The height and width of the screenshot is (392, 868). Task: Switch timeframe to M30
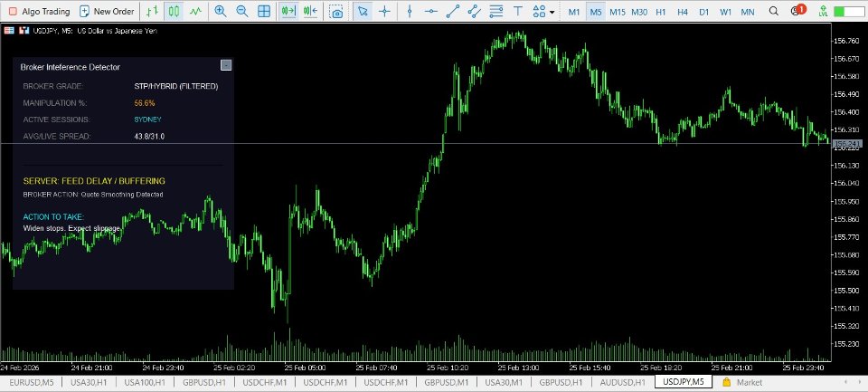[639, 12]
